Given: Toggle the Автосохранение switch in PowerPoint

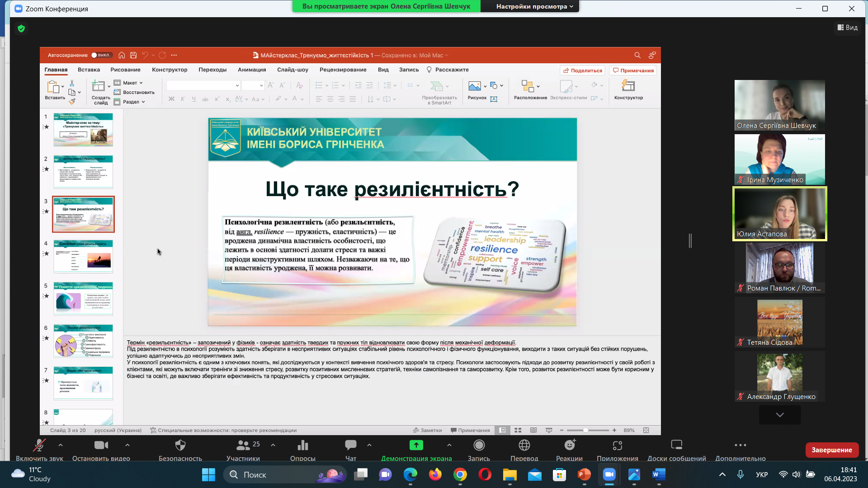Looking at the screenshot, I should click(x=100, y=55).
